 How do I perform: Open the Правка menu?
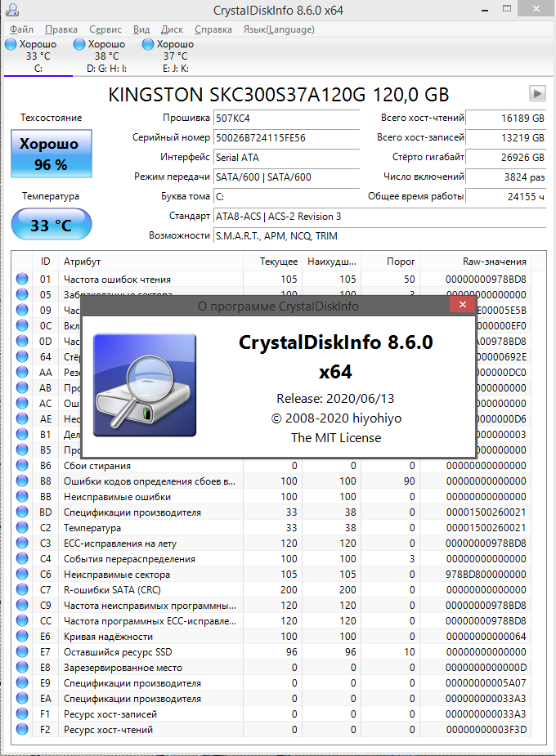61,29
